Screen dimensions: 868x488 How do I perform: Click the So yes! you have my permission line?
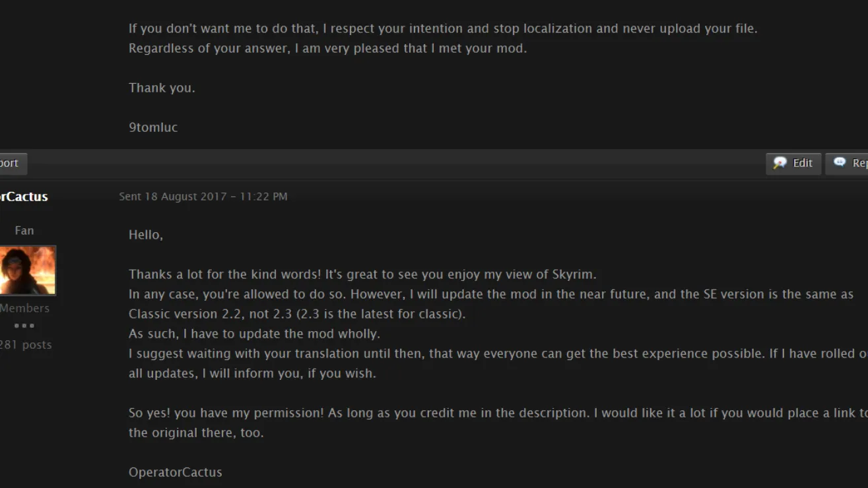(x=498, y=413)
